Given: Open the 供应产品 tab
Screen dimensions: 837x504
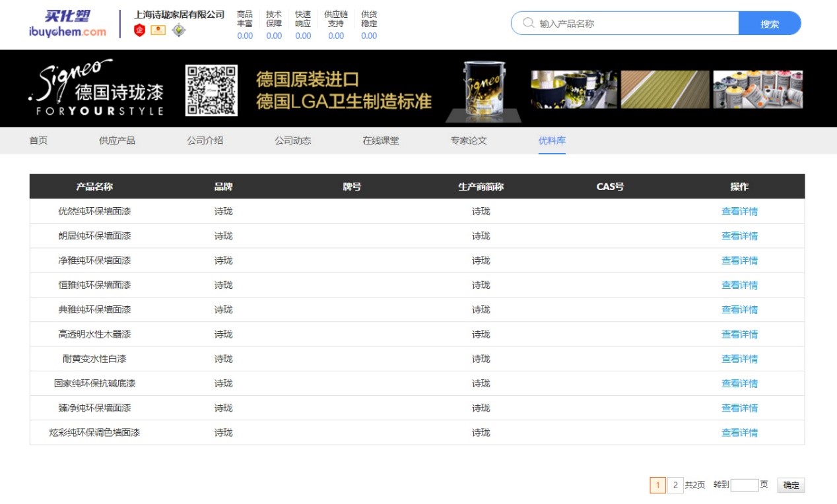Looking at the screenshot, I should pos(117,141).
